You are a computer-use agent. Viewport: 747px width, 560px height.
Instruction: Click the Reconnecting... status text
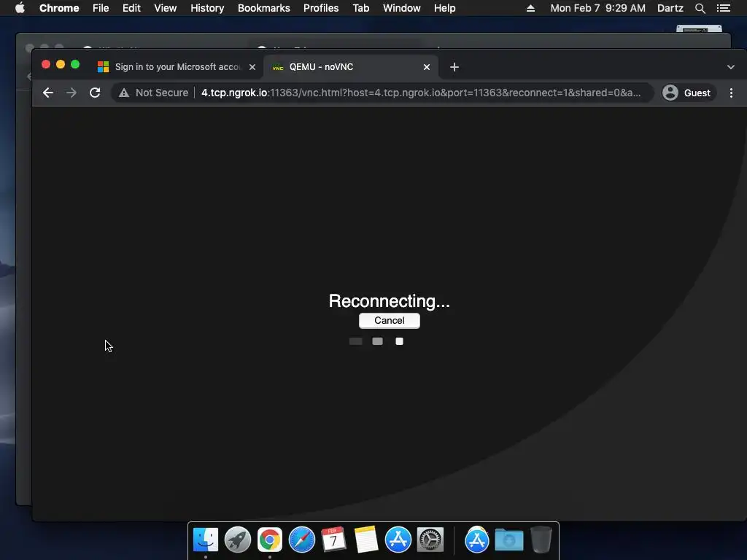(x=390, y=301)
